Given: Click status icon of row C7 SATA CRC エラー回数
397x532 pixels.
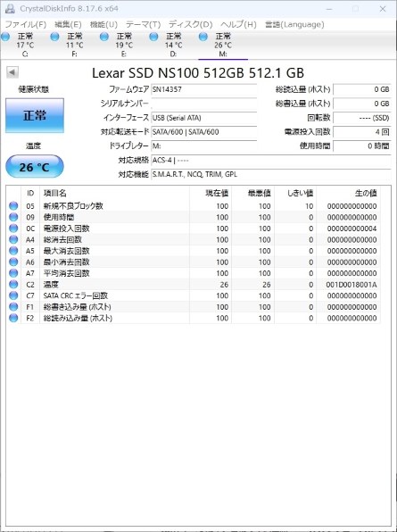Looking at the screenshot, I should click(x=13, y=295).
